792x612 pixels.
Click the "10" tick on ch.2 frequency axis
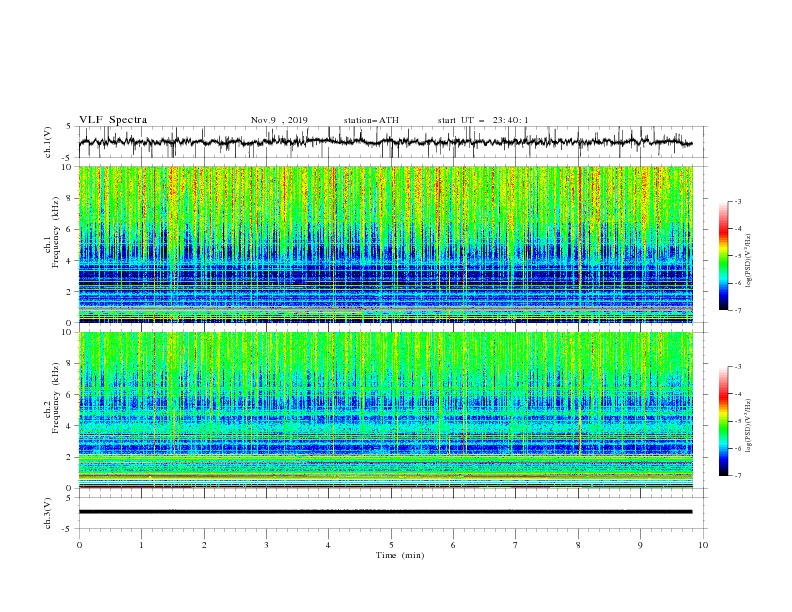tap(67, 332)
